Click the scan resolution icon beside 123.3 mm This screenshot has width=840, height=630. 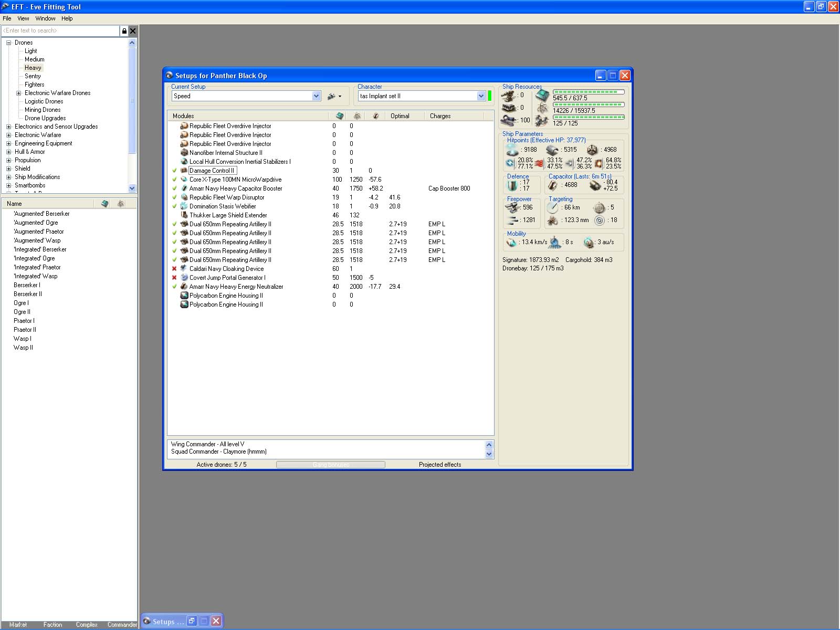(x=552, y=220)
